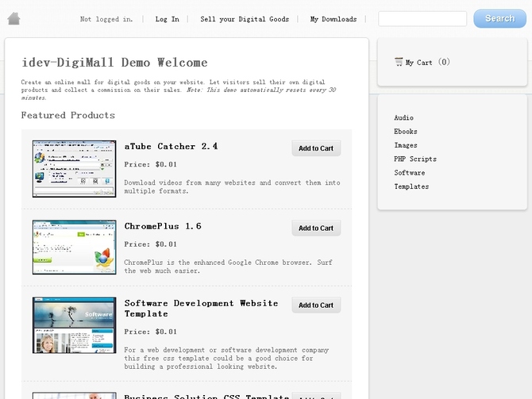Viewport: 532px width, 399px height.
Task: Click the ChromePlus screenshot thumbnail
Action: coord(75,247)
